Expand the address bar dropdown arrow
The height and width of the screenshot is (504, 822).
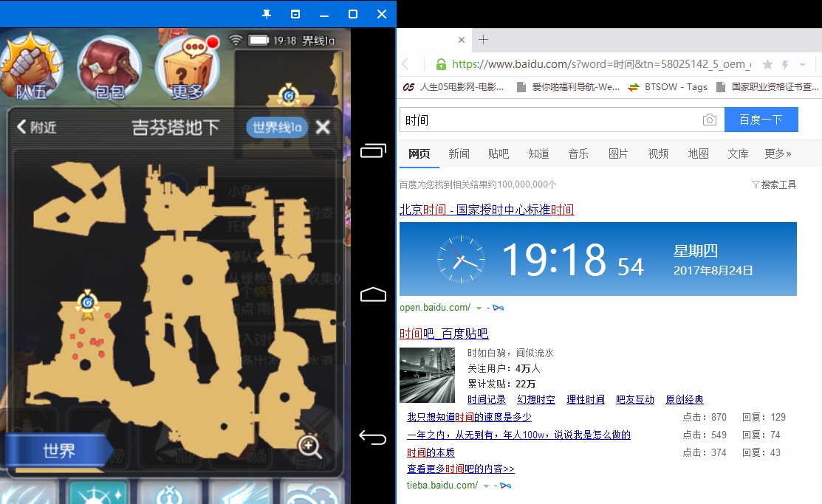803,65
